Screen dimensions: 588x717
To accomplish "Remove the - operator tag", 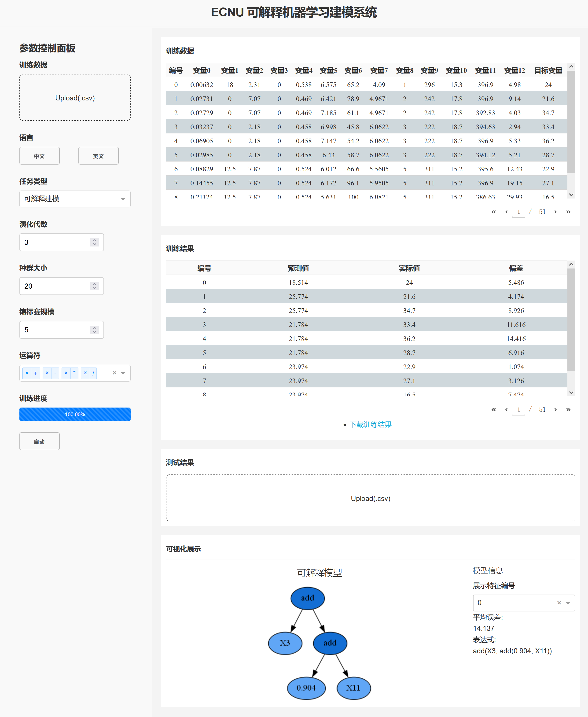I will coord(47,373).
